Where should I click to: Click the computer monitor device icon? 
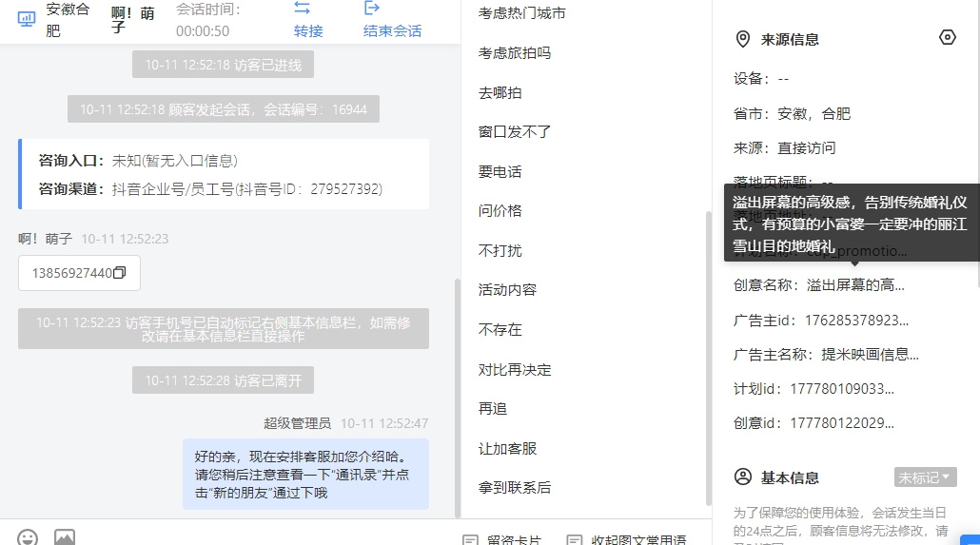(27, 19)
